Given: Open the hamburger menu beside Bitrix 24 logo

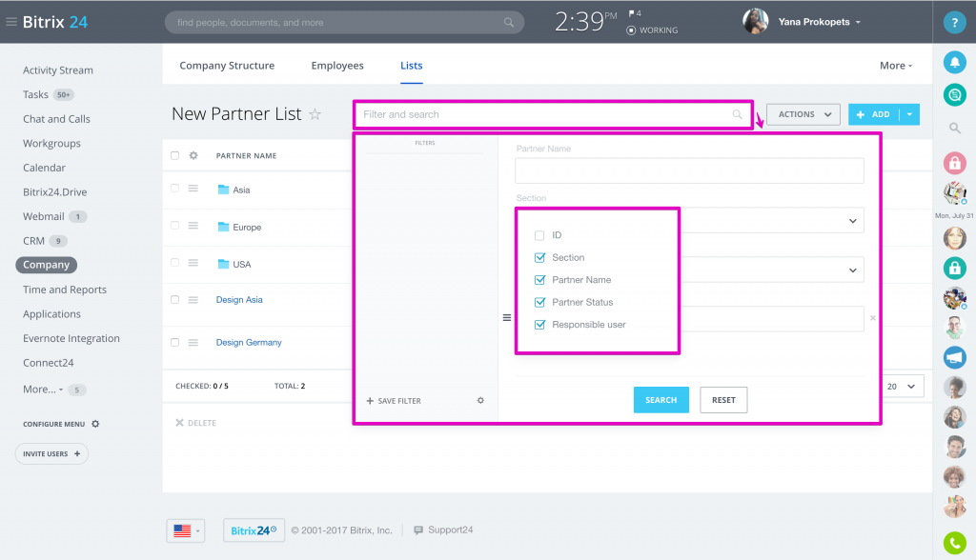Looking at the screenshot, I should [10, 22].
